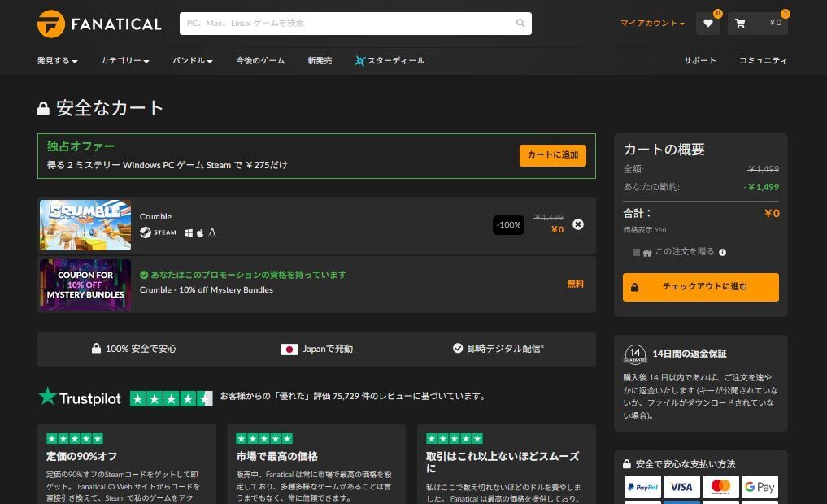The height and width of the screenshot is (504, 827).
Task: Click the 14日間の返金保証 heading
Action: click(690, 354)
